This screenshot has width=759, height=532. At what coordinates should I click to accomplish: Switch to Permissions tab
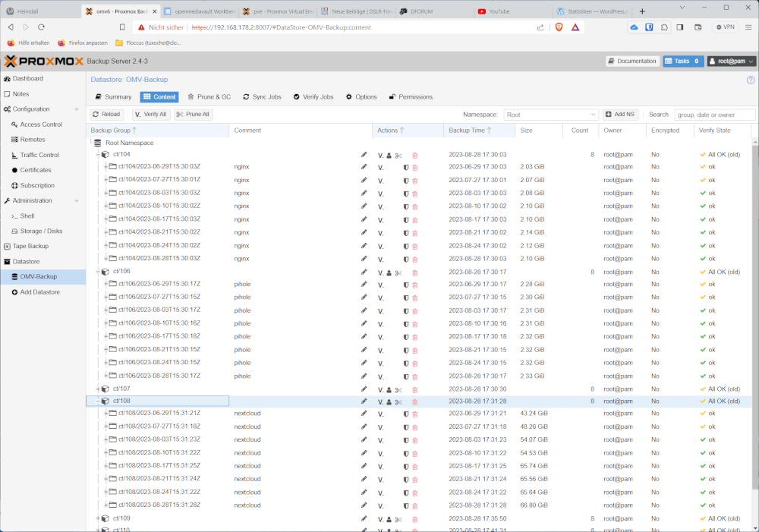[x=411, y=97]
